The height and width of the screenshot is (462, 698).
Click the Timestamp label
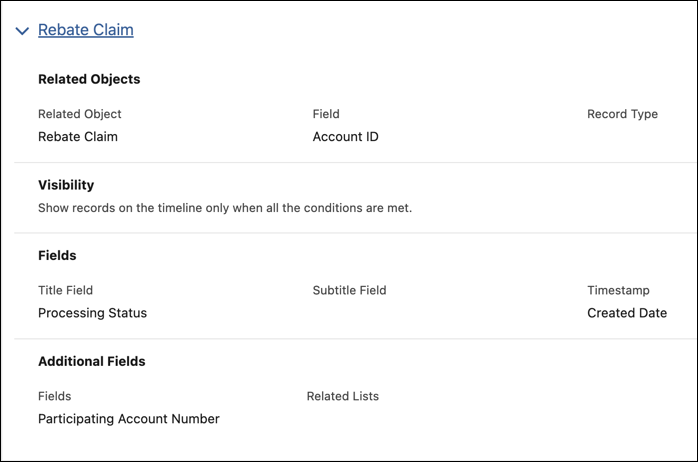(618, 290)
